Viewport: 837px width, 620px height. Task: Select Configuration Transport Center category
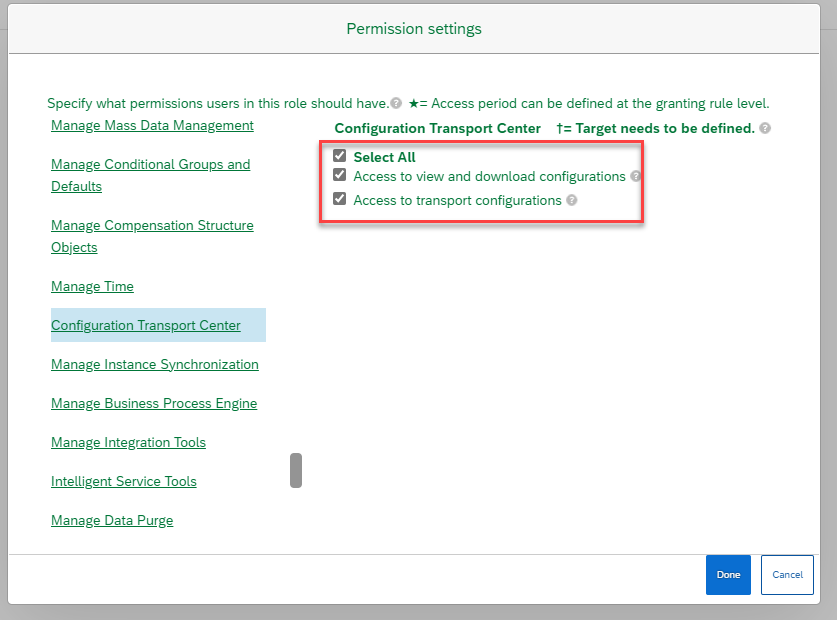[x=146, y=325]
